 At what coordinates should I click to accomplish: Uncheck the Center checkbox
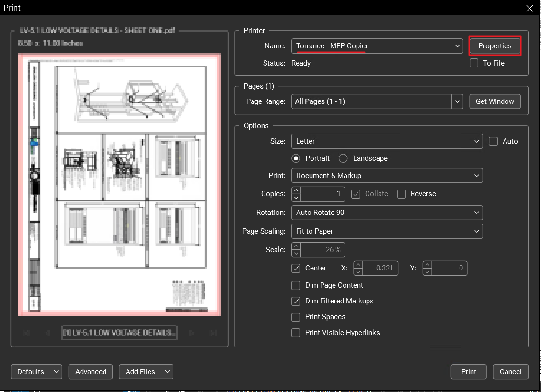click(x=296, y=268)
